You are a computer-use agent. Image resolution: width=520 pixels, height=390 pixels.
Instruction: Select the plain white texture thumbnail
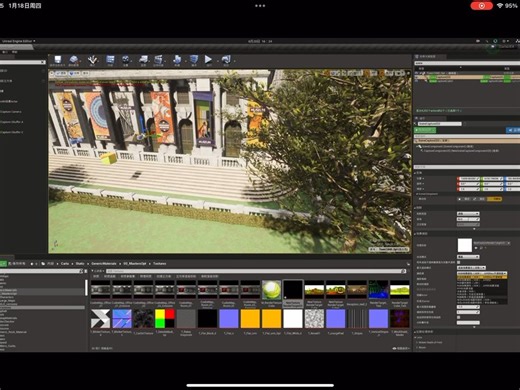tap(293, 318)
